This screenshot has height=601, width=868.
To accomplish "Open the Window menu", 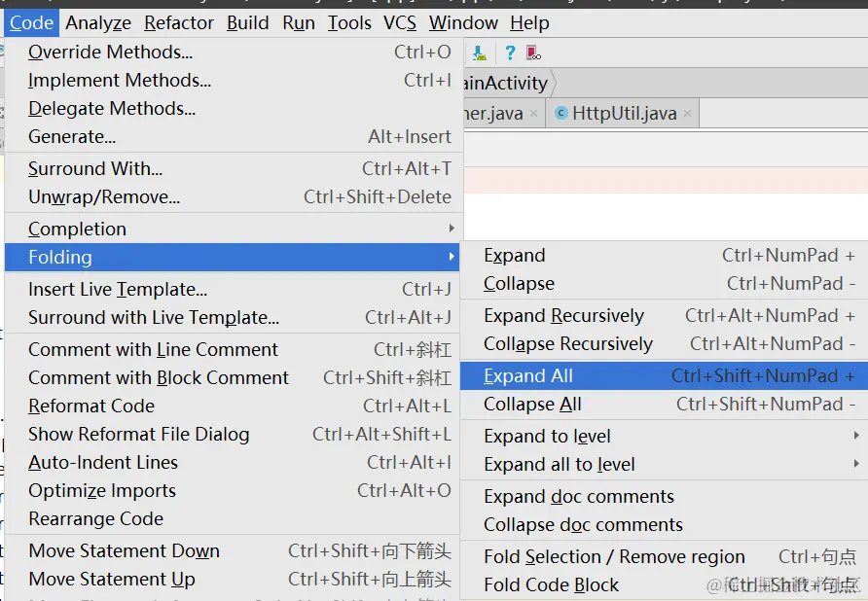I will point(463,22).
